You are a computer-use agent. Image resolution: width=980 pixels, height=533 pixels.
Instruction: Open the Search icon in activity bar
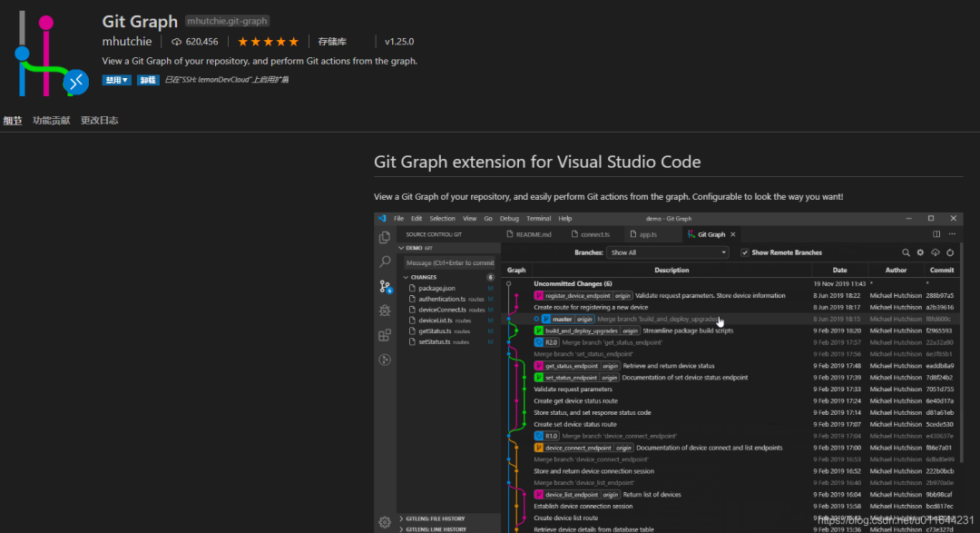(x=385, y=262)
